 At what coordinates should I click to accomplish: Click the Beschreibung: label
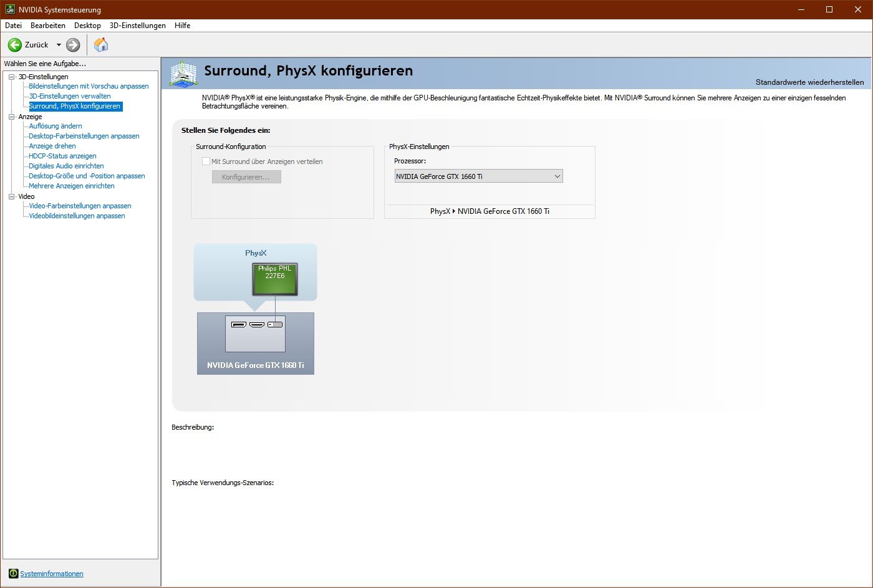tap(193, 427)
